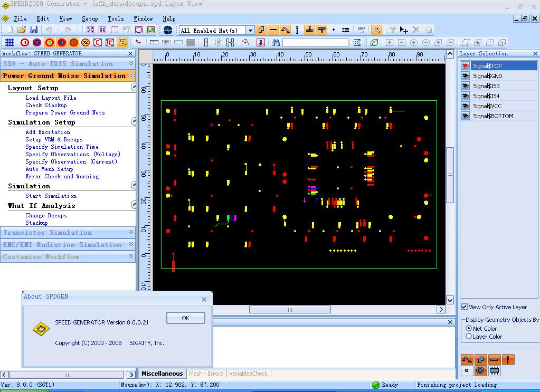This screenshot has height=392, width=540.
Task: Click the red circle blue V icon
Action: 37,42
